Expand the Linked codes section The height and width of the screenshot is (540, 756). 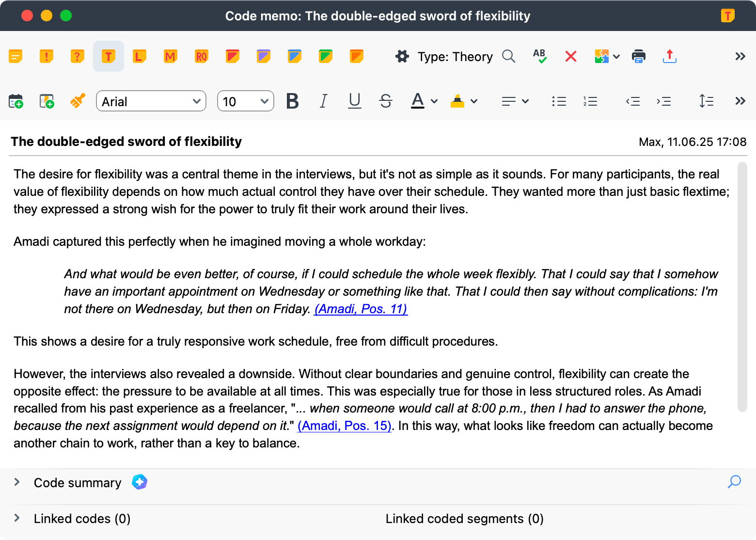(x=17, y=518)
